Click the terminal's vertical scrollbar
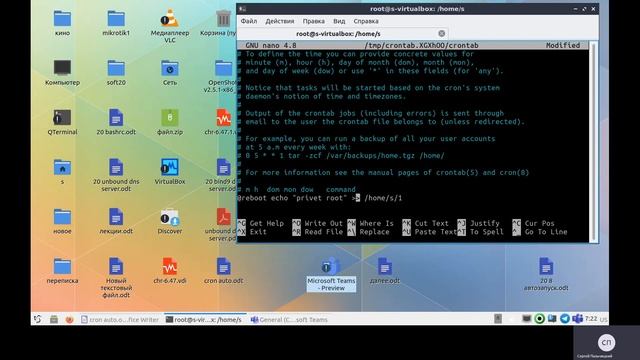Image resolution: width=640 pixels, height=360 pixels. tap(593, 141)
